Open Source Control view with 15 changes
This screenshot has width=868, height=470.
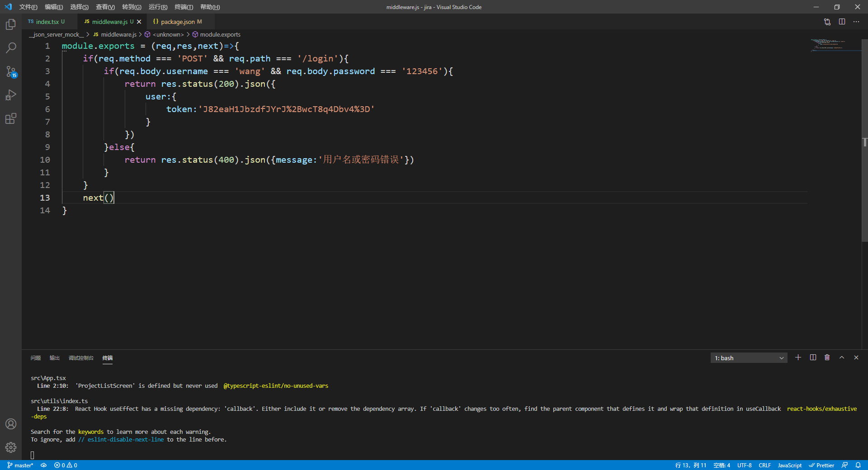[11, 71]
